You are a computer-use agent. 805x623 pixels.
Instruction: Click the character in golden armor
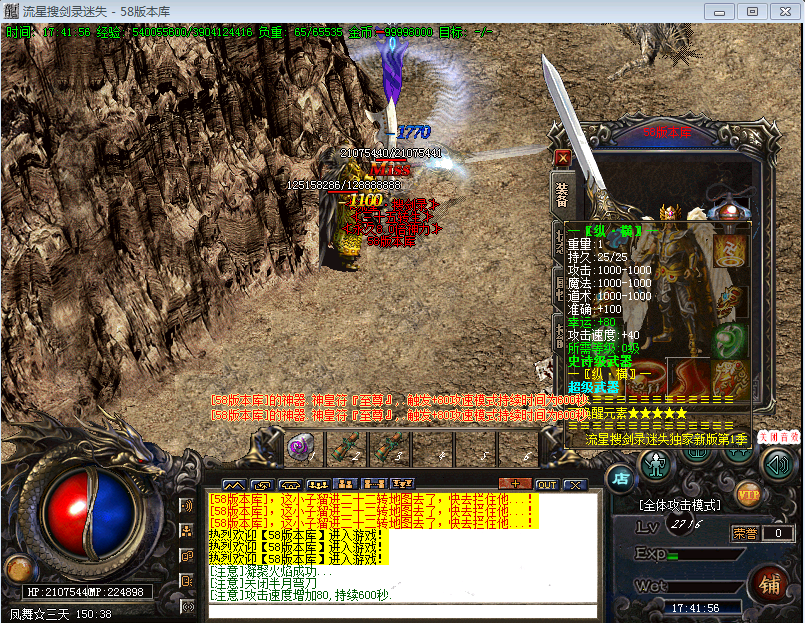(346, 216)
